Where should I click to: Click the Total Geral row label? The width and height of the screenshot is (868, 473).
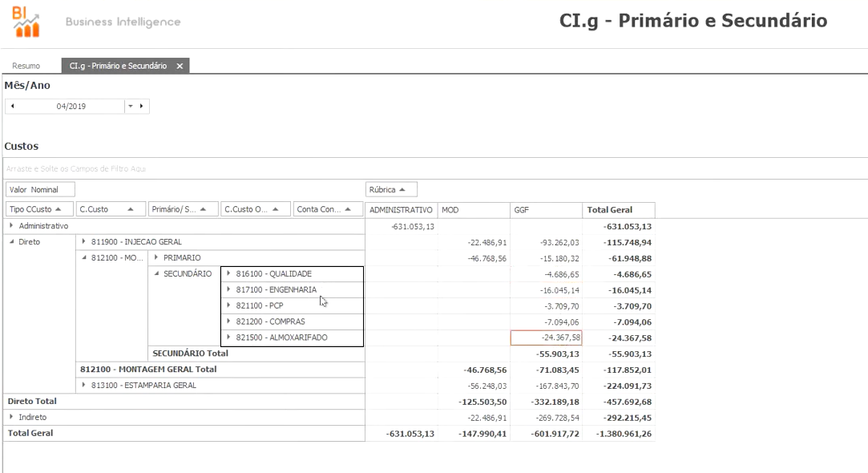click(30, 433)
